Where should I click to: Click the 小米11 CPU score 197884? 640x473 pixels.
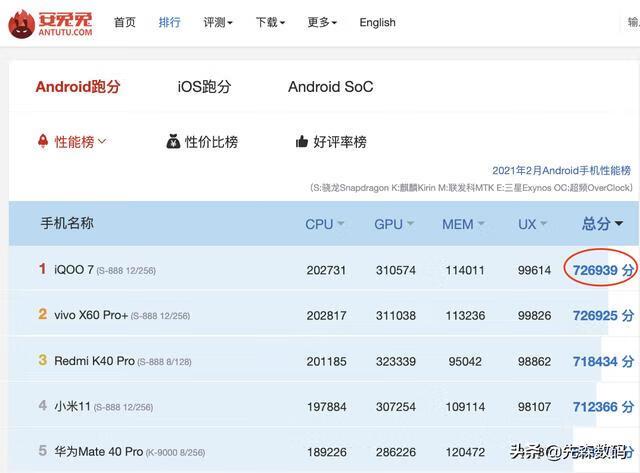[x=326, y=407]
